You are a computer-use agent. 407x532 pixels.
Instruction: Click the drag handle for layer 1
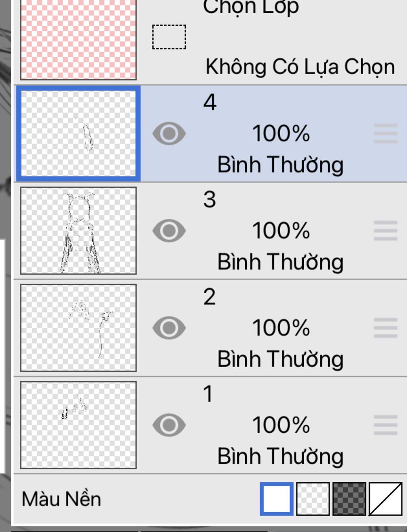(386, 425)
